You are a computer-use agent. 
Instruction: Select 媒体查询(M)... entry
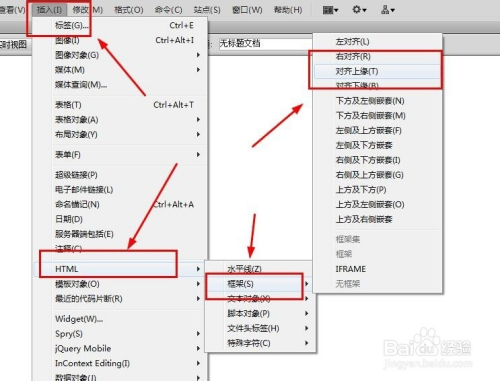coord(120,85)
